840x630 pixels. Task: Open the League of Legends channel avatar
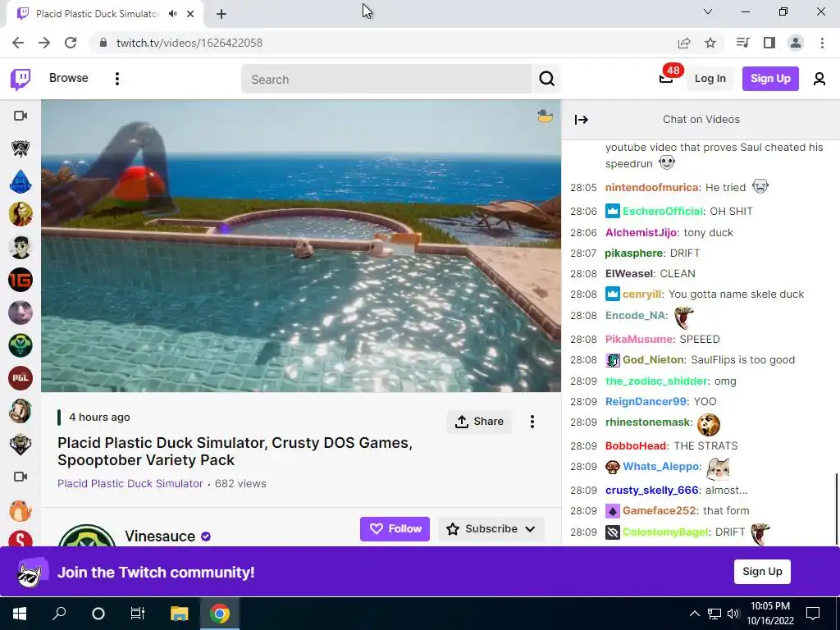[21, 148]
